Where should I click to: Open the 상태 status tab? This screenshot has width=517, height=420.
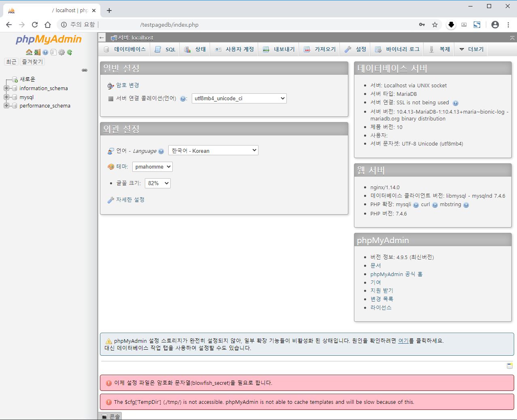(195, 49)
